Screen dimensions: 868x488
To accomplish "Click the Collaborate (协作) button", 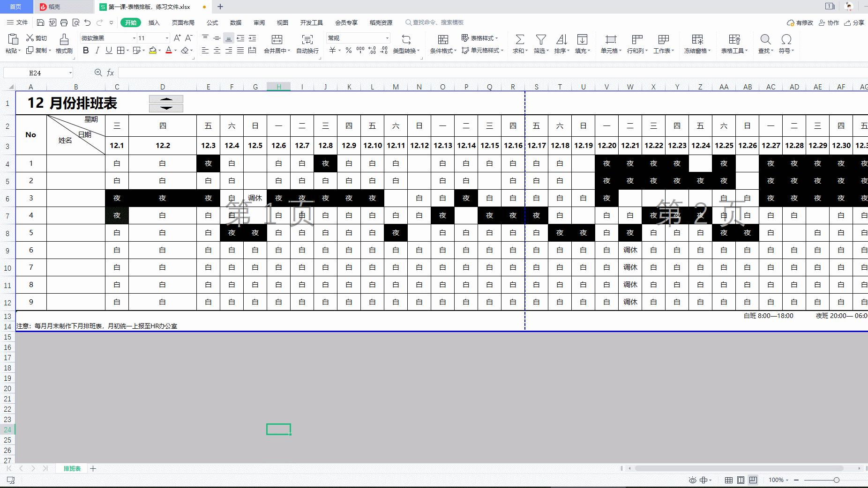I will (829, 22).
